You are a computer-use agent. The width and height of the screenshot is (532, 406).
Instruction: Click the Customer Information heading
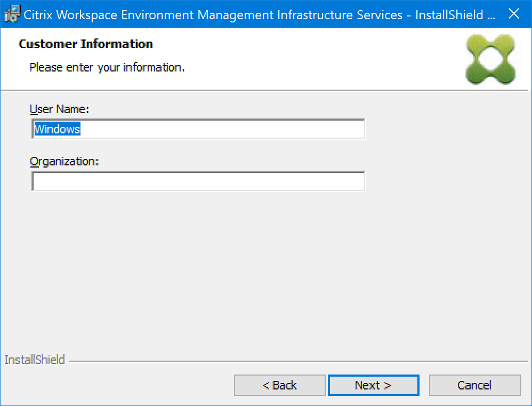point(86,44)
